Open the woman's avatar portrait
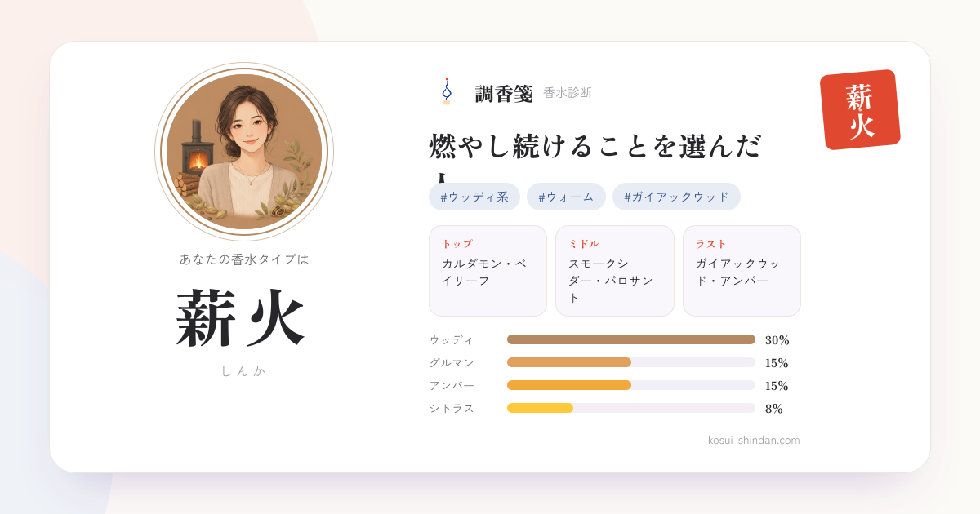 click(x=244, y=152)
